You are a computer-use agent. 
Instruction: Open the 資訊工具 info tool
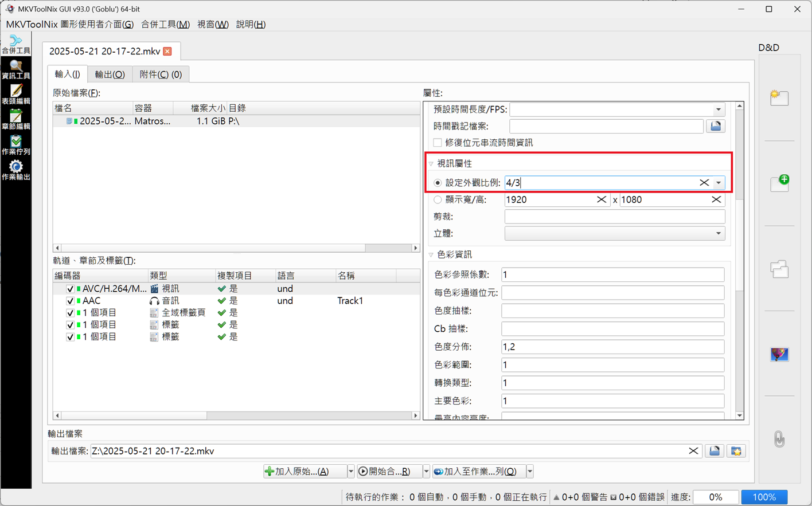tap(15, 69)
